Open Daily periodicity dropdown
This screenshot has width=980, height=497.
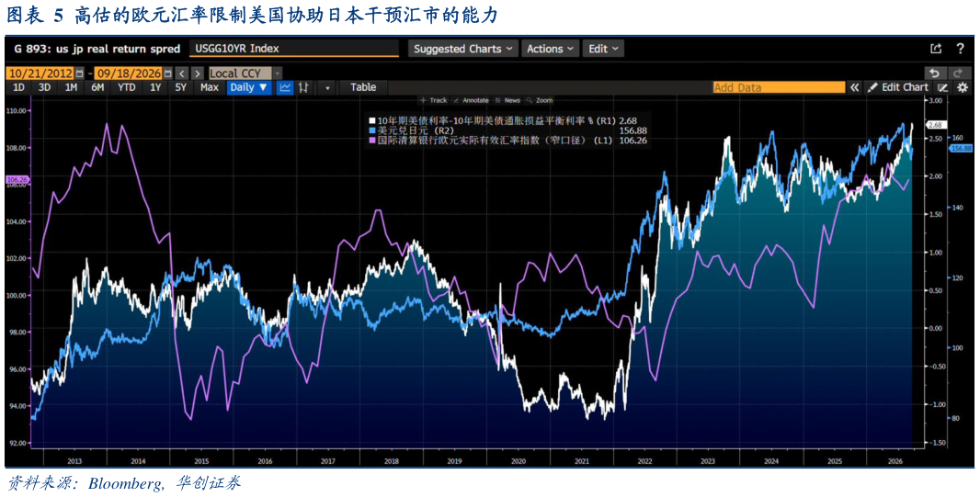point(249,87)
